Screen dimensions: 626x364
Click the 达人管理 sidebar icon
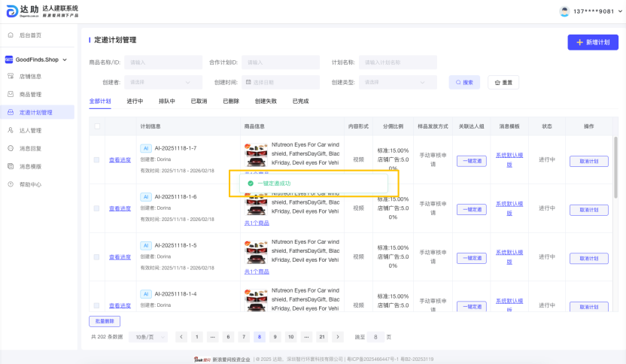(x=11, y=130)
